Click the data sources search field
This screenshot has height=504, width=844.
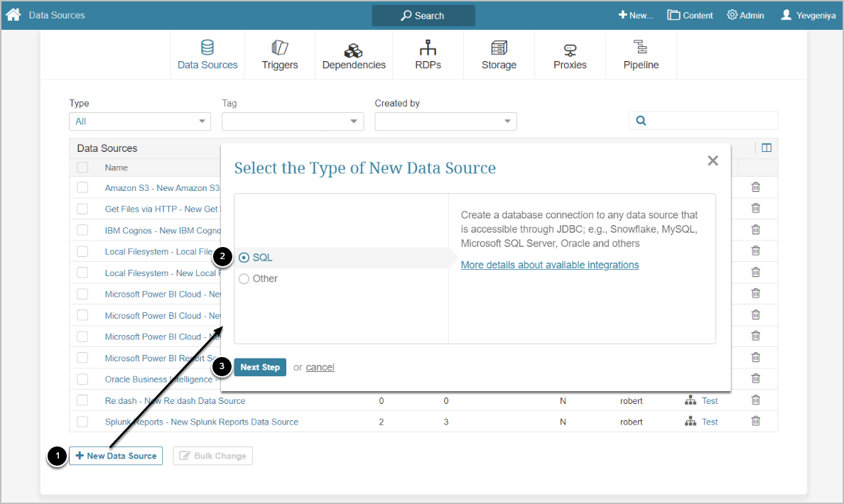(x=710, y=121)
